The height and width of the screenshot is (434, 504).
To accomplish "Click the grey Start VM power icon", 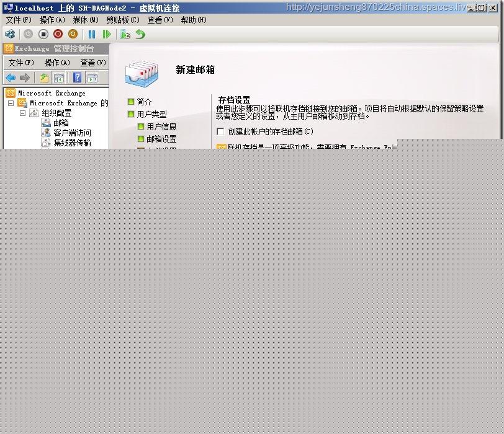I will tap(28, 34).
